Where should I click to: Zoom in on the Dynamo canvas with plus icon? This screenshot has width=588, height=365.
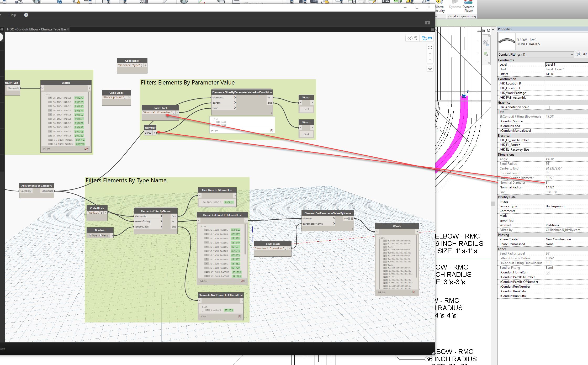(430, 54)
